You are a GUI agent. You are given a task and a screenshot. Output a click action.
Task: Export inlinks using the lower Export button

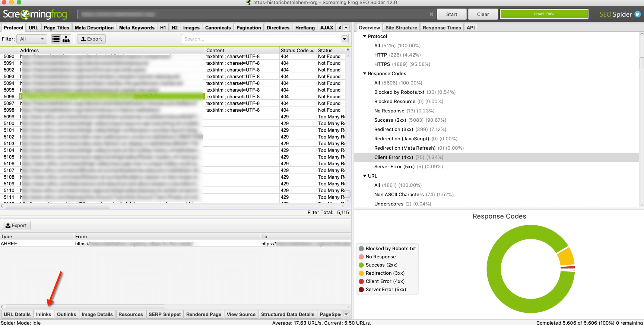coord(16,226)
